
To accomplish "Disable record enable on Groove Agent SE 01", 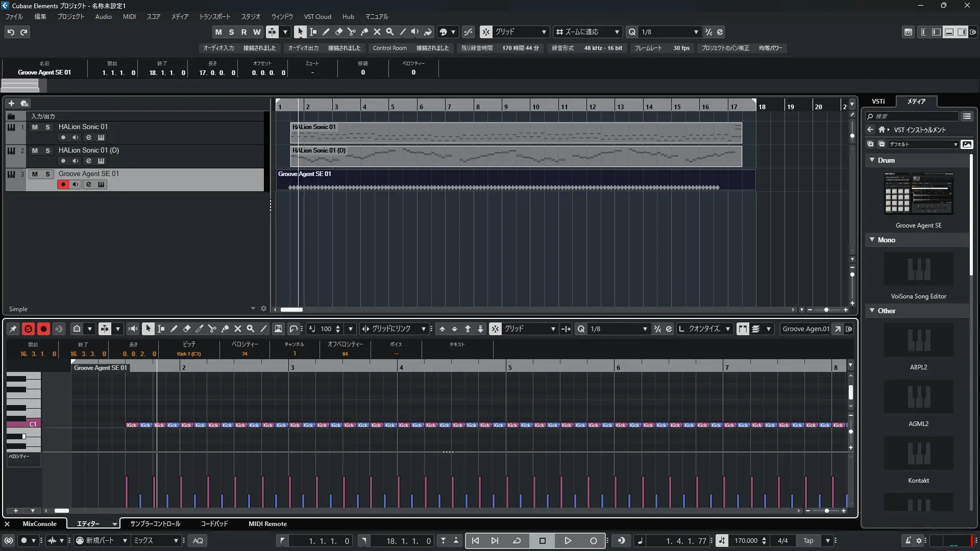I will pos(63,185).
